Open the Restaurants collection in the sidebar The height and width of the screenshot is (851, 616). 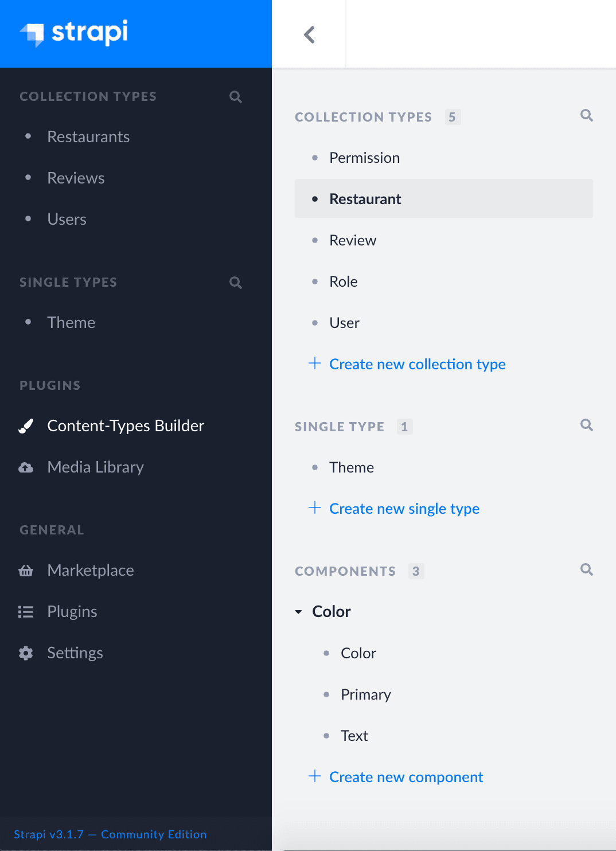[x=88, y=137]
